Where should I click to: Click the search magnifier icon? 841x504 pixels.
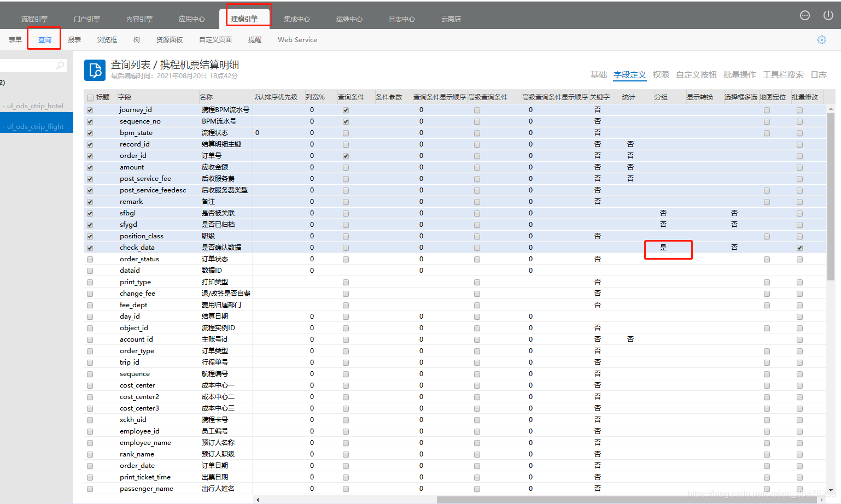tap(60, 66)
